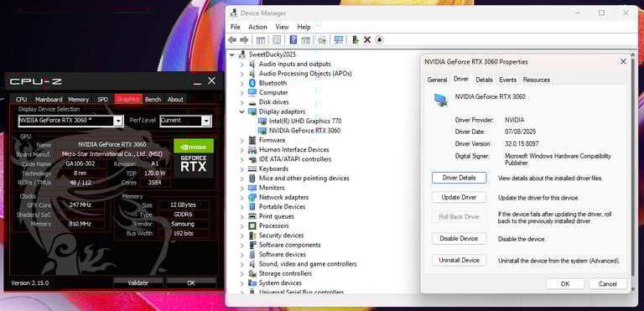Image resolution: width=644 pixels, height=311 pixels.
Task: Click the Forward arrow in Device Manager toolbar
Action: [244, 39]
